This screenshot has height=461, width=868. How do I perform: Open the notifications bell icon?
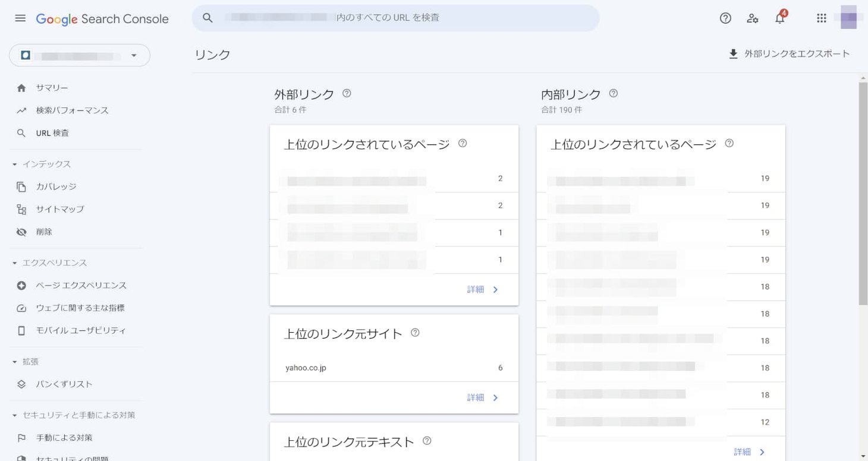click(x=780, y=18)
